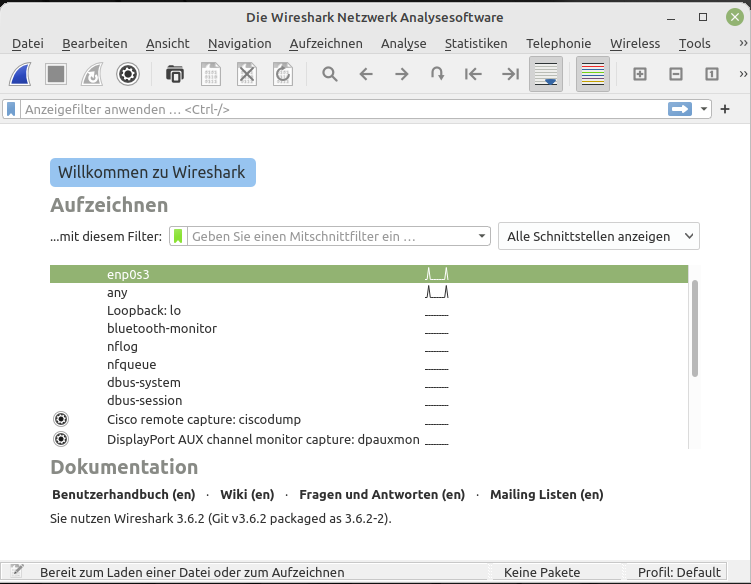This screenshot has width=751, height=584.
Task: Select the enp0s3 interface
Action: [369, 274]
